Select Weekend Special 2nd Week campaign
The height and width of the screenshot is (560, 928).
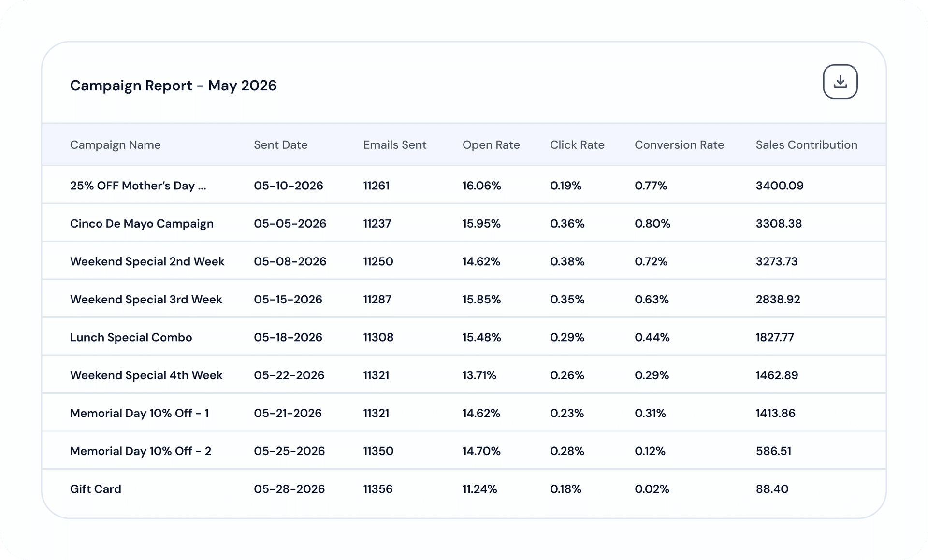pyautogui.click(x=464, y=261)
